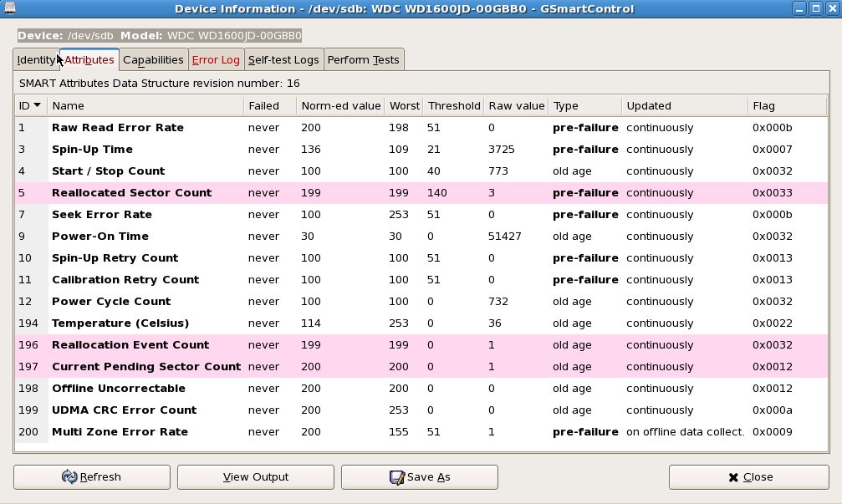Sort by the Raw value column header
The image size is (842, 504).
[516, 106]
